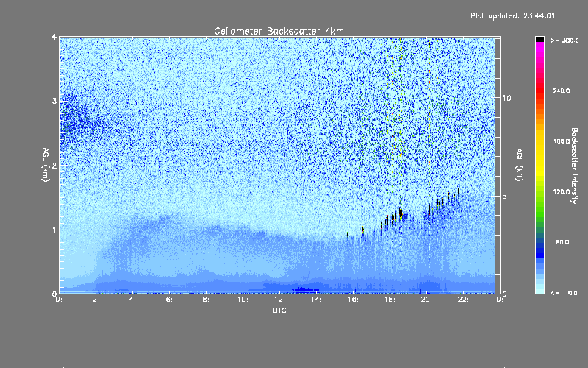Click the 'UTC' x-axis label
588x368 pixels.
[279, 310]
